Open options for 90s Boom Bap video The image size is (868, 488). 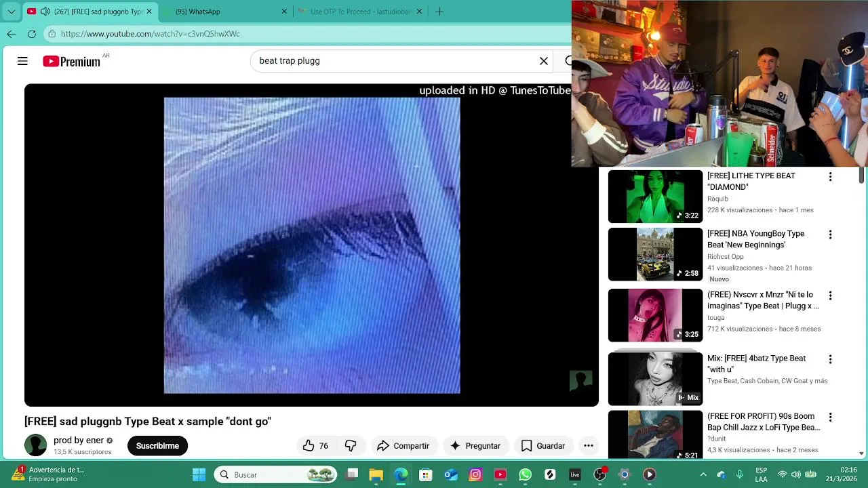[x=830, y=418]
